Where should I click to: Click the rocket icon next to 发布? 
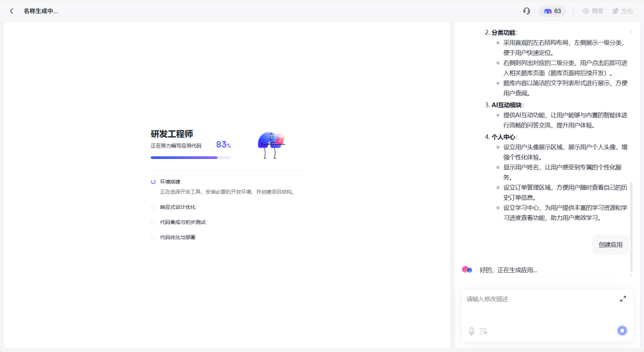616,11
